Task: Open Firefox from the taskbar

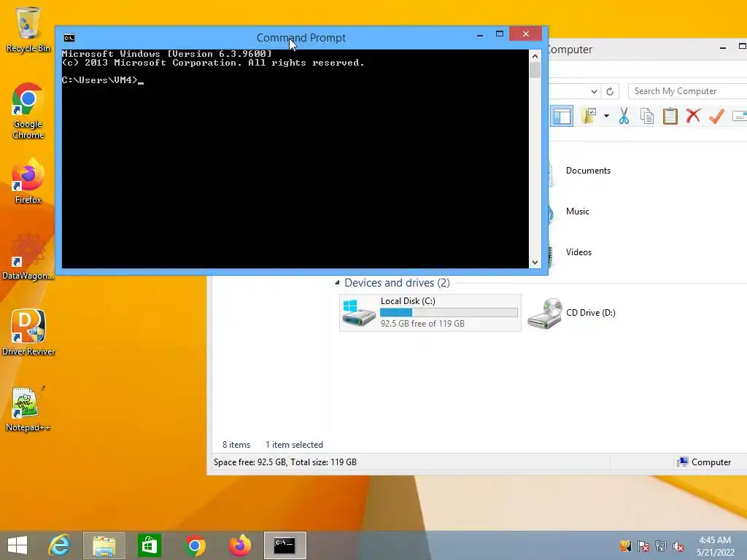Action: click(x=239, y=545)
